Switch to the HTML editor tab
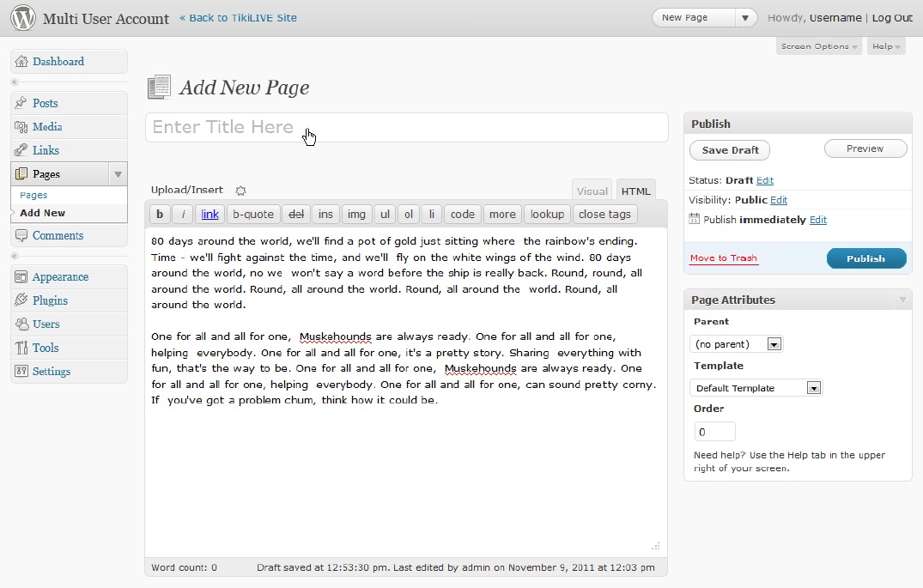The width and height of the screenshot is (923, 588). (635, 191)
